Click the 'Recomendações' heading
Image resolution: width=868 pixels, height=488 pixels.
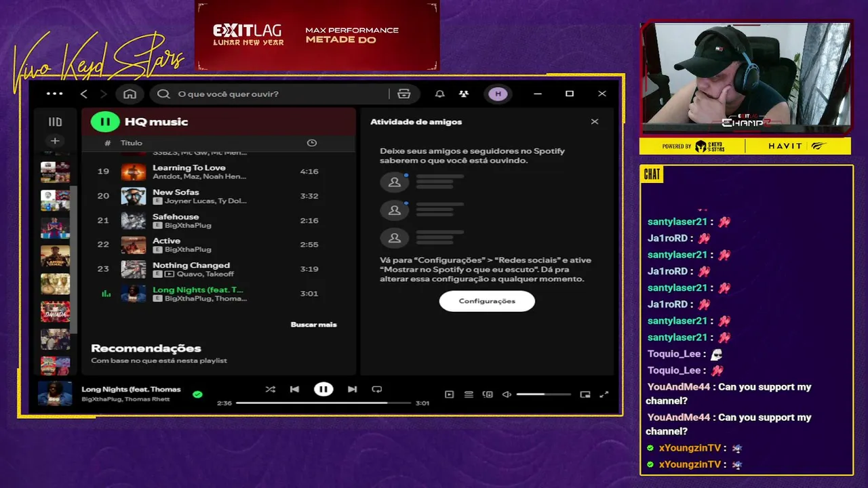146,348
